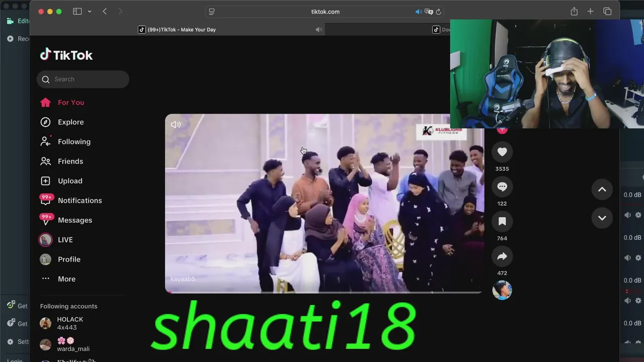
Task: Click the compass Explore icon
Action: pos(46,122)
